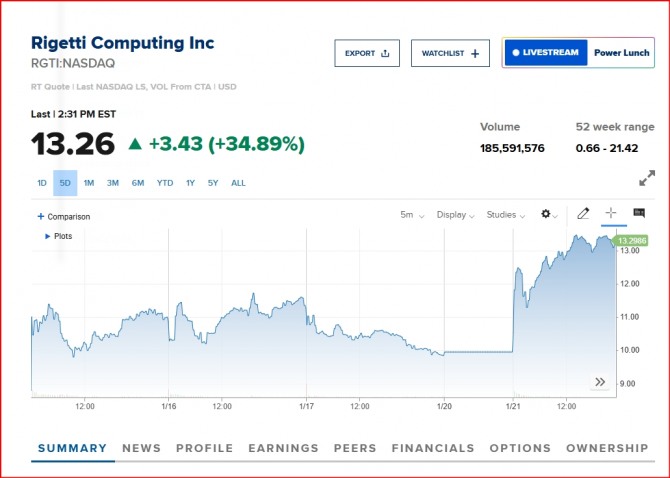Open chart settings gear menu
The height and width of the screenshot is (478, 670).
(x=547, y=214)
